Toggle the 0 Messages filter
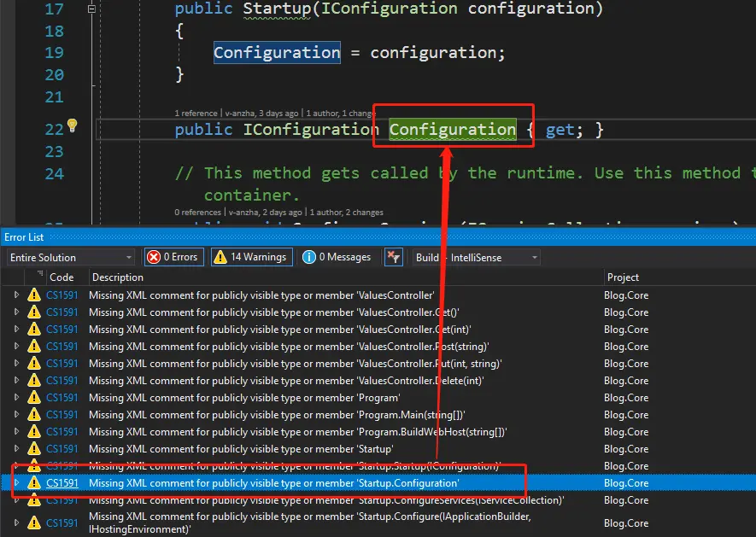 338,257
